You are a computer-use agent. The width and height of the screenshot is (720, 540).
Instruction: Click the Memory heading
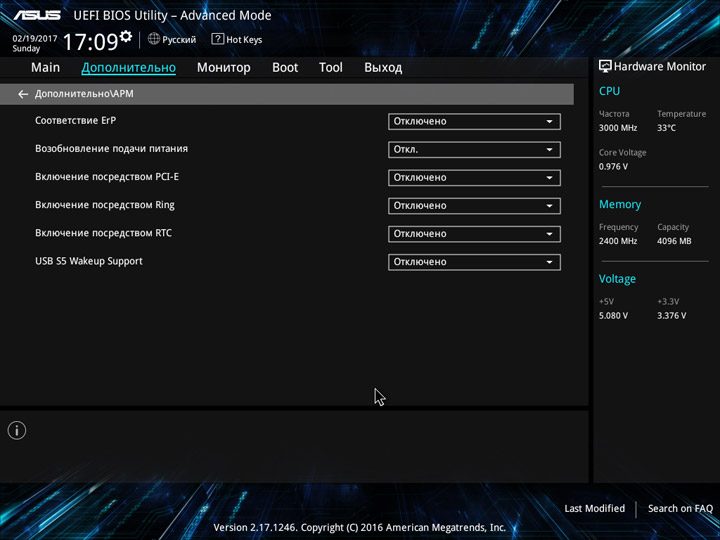click(620, 204)
